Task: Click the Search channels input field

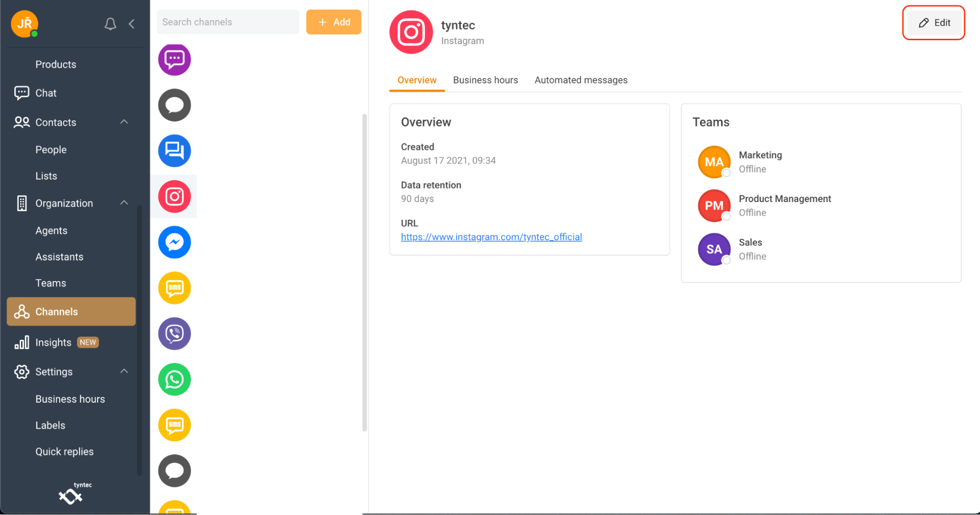Action: (228, 22)
